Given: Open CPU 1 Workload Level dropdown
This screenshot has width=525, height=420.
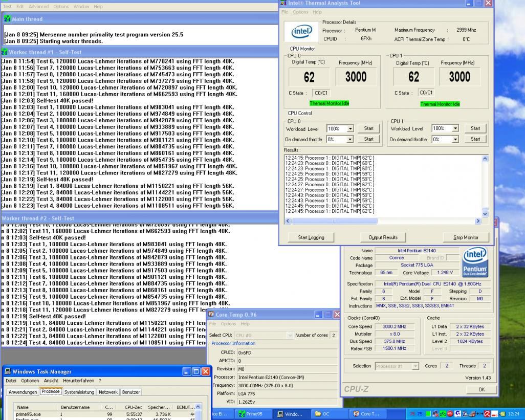Looking at the screenshot, I should (455, 128).
